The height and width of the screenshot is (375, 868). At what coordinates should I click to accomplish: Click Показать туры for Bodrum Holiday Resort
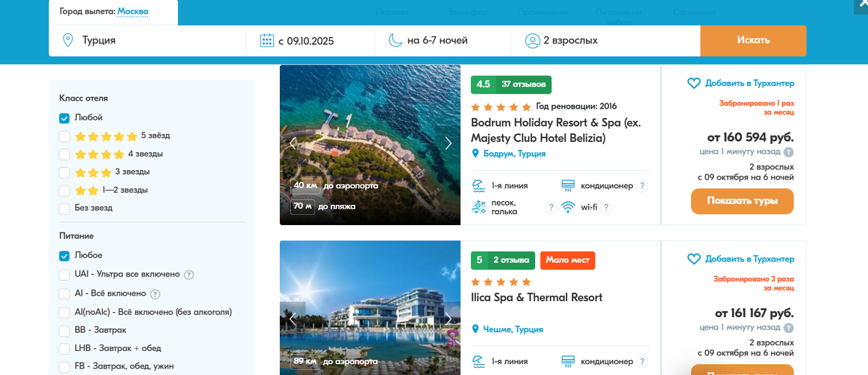[x=742, y=201]
